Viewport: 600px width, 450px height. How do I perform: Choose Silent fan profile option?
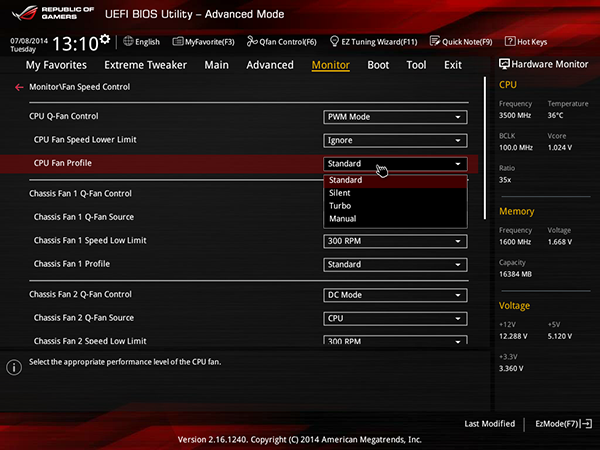coord(395,193)
